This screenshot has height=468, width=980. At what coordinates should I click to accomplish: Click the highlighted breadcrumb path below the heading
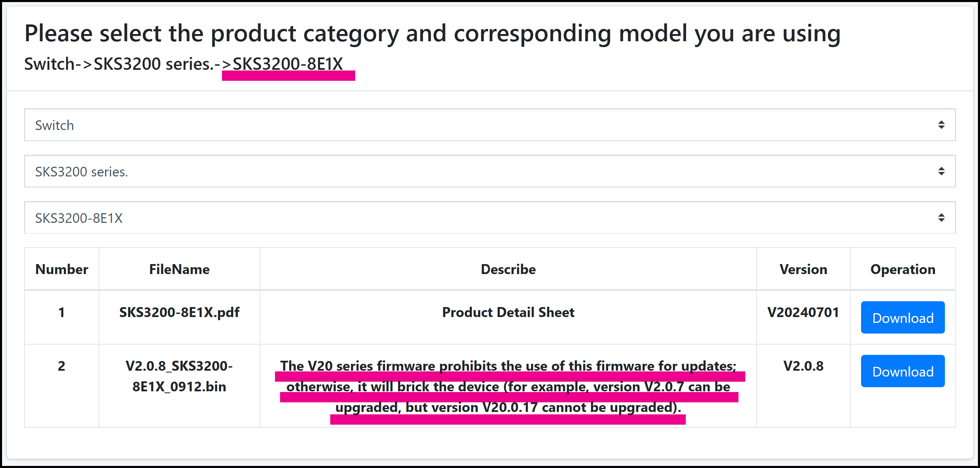[183, 64]
